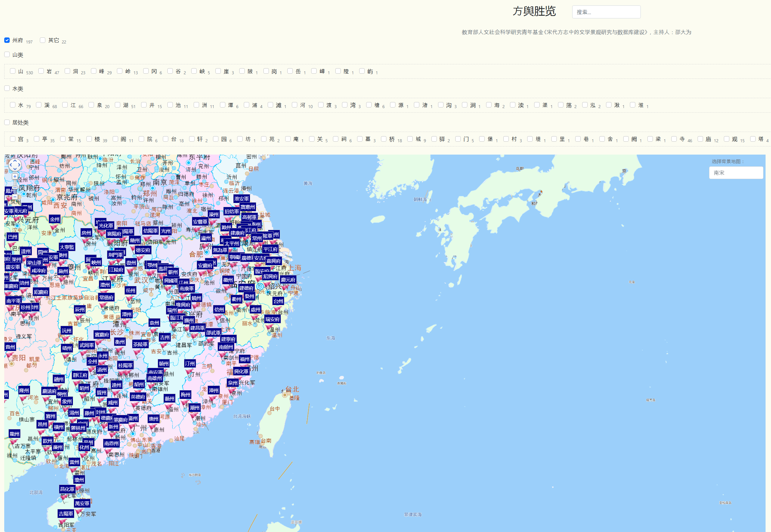Image resolution: width=771 pixels, height=532 pixels.
Task: Pan map down with navigation arrow
Action: 15,169
